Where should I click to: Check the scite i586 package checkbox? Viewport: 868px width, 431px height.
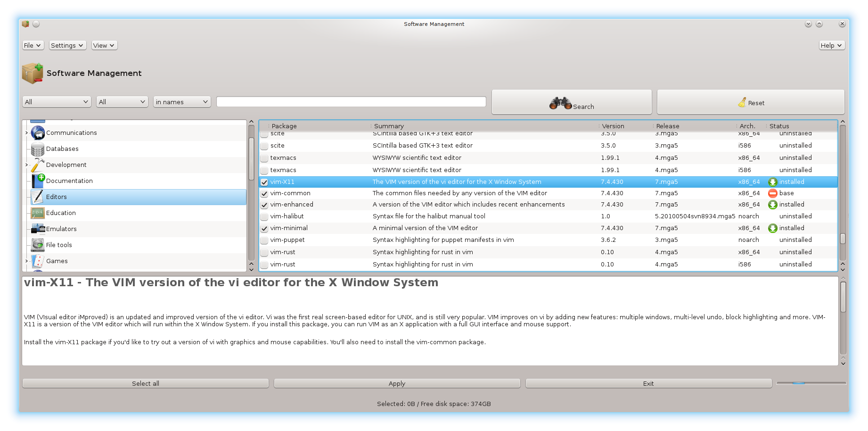264,146
